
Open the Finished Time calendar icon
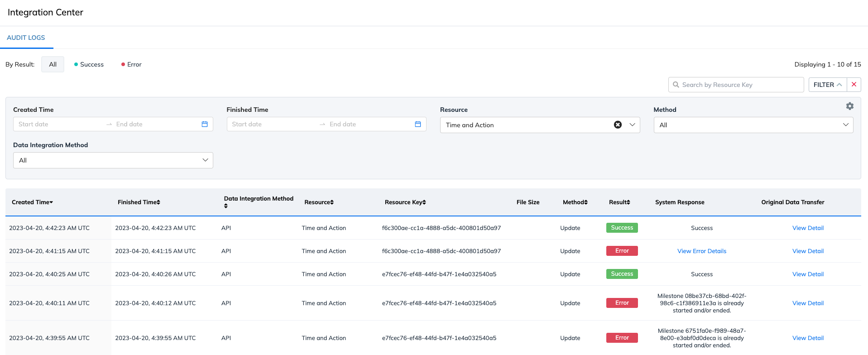tap(418, 124)
